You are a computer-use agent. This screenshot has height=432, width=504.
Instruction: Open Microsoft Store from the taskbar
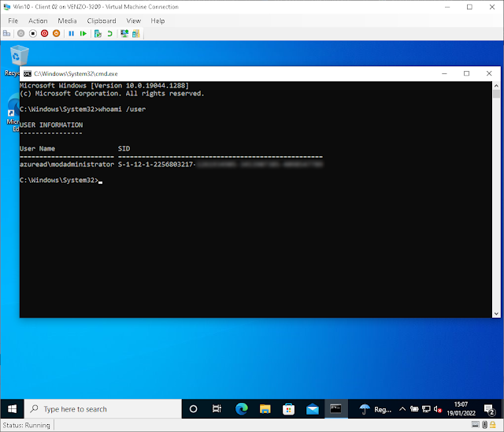point(289,409)
